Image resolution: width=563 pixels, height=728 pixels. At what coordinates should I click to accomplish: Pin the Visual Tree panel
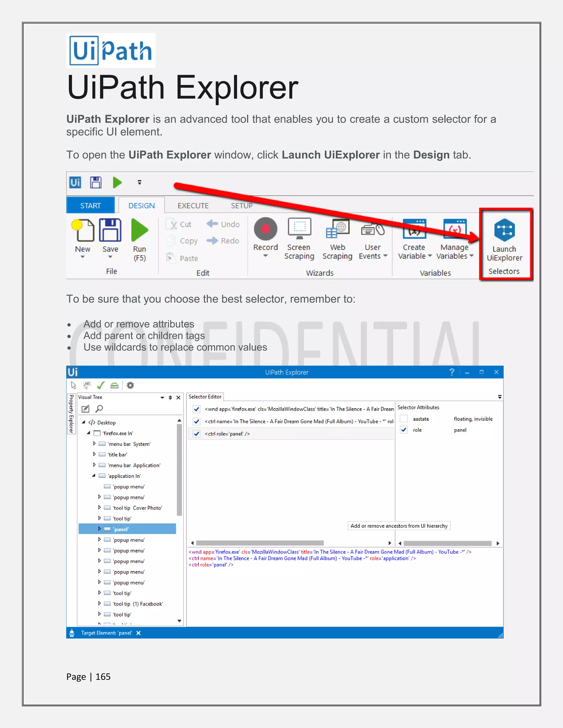pyautogui.click(x=170, y=397)
